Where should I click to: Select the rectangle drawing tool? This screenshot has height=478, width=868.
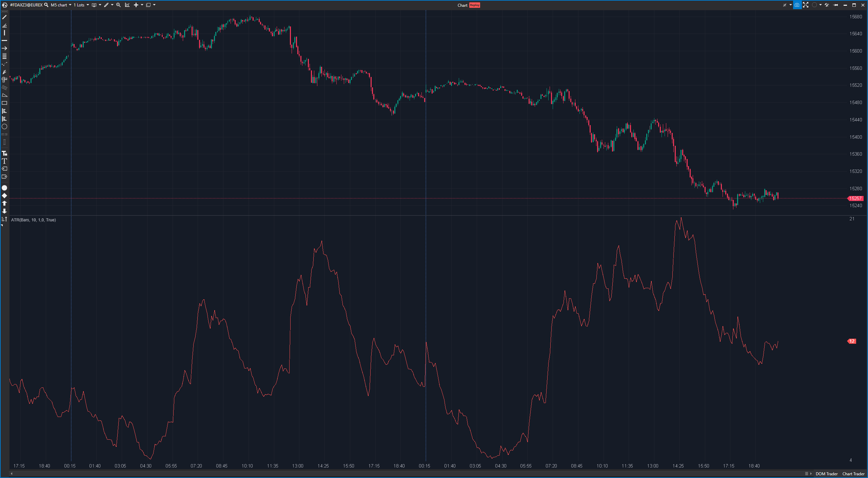click(4, 103)
